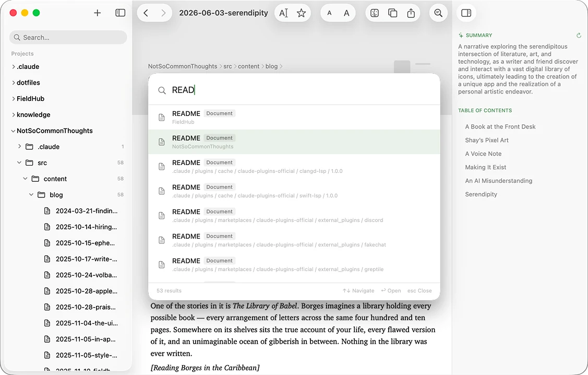Click file icon for 2024-03-21-findin... entry

click(47, 211)
